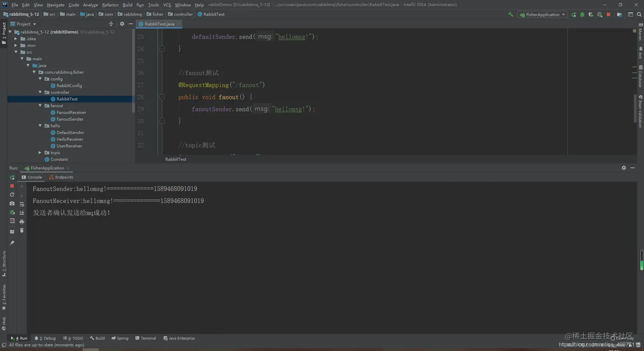
Task: Start debugging with the green bug icon
Action: pyautogui.click(x=582, y=14)
